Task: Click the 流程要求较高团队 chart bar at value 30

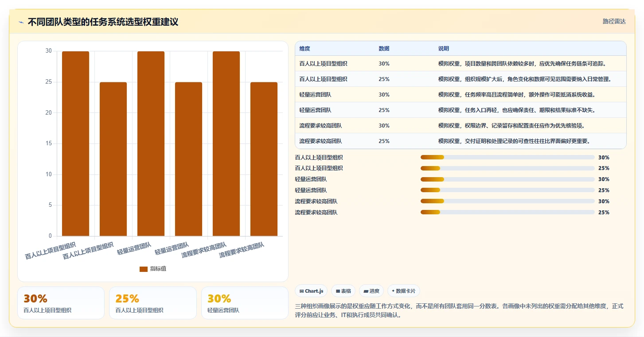Action: [226, 143]
